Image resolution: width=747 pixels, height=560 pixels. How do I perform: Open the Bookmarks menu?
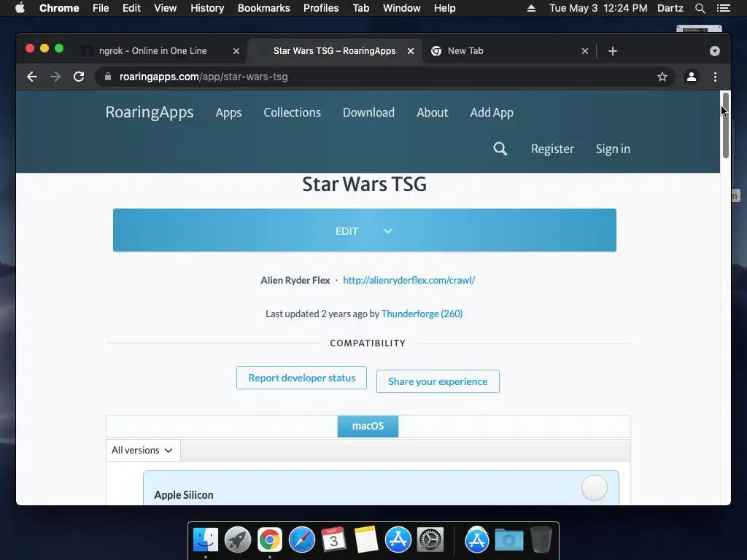click(x=264, y=8)
